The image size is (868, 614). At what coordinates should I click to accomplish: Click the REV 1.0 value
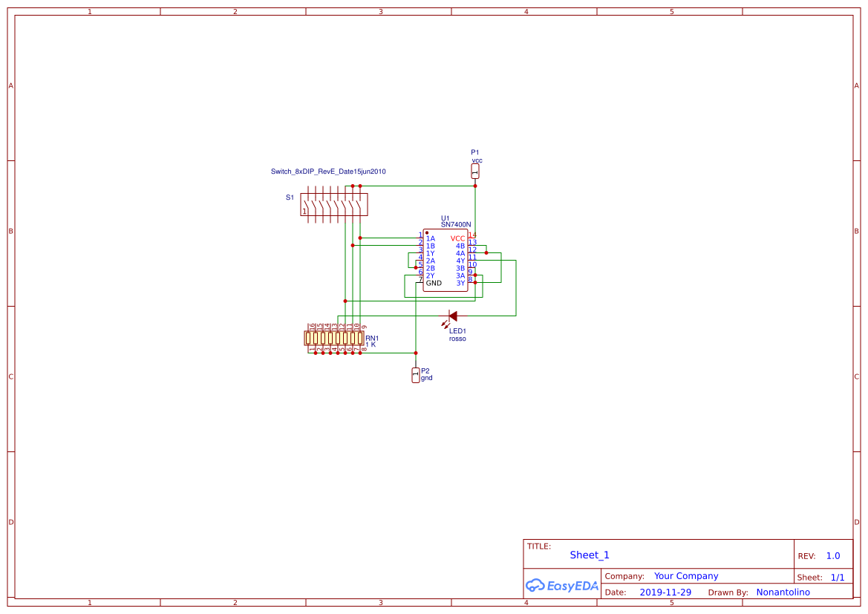click(x=832, y=555)
